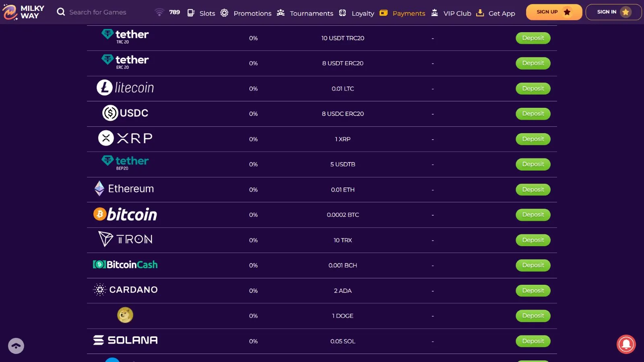Go to Tournaments section

tap(311, 13)
